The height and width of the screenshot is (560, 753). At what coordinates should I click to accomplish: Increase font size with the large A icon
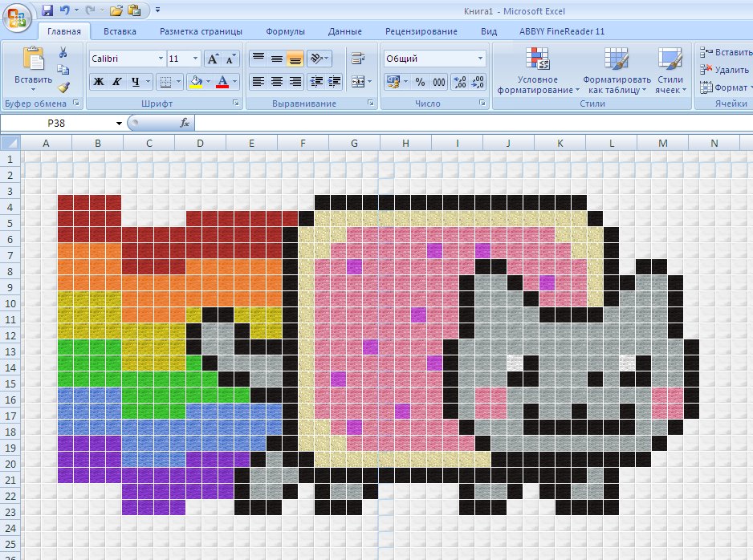[212, 59]
